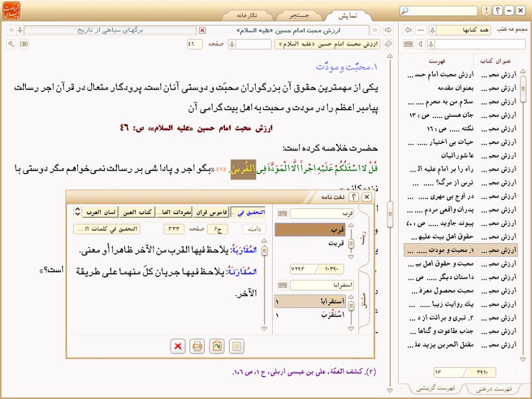This screenshot has width=532, height=399.
Task: Click the small left triangle icon in catalog search bar
Action: pyautogui.click(x=421, y=44)
